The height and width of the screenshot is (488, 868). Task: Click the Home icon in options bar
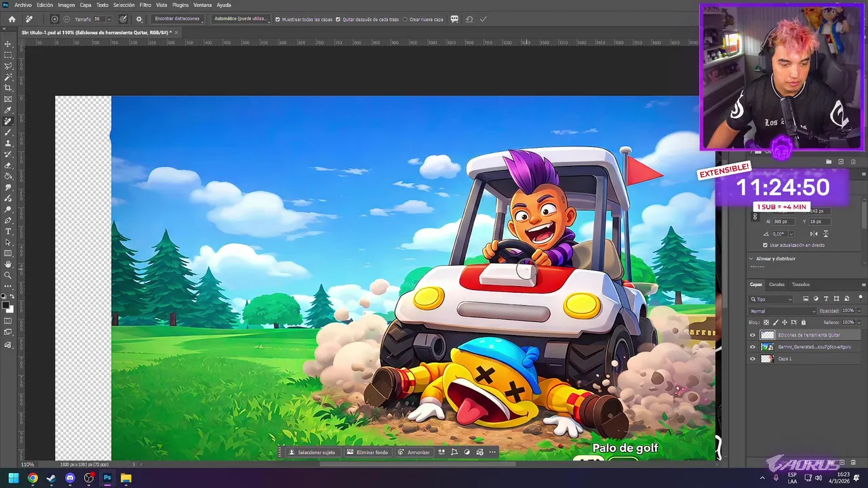pos(12,19)
